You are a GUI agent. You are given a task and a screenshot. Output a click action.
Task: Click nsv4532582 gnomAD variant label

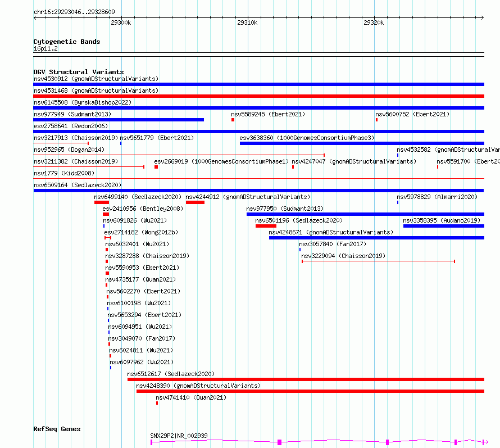(448, 150)
